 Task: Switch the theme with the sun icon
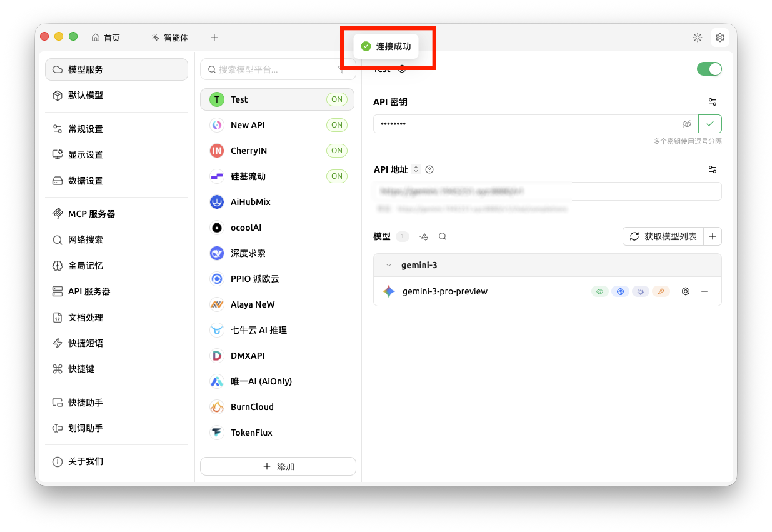tap(698, 38)
